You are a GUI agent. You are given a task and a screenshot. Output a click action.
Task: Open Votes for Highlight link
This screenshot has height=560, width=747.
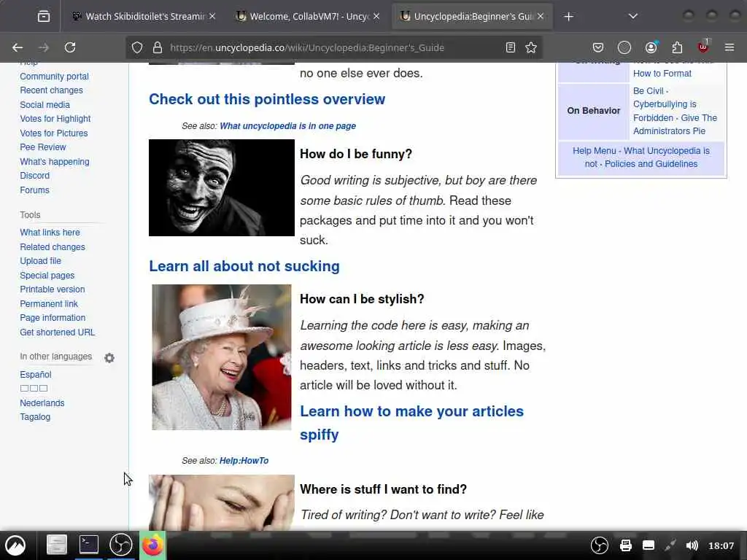[x=55, y=119]
